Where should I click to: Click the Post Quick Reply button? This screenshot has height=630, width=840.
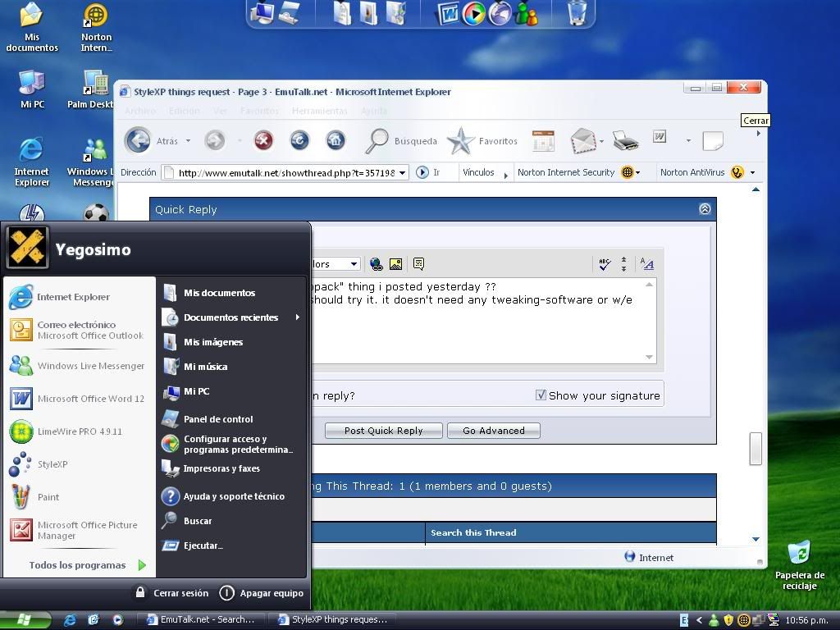(x=384, y=431)
